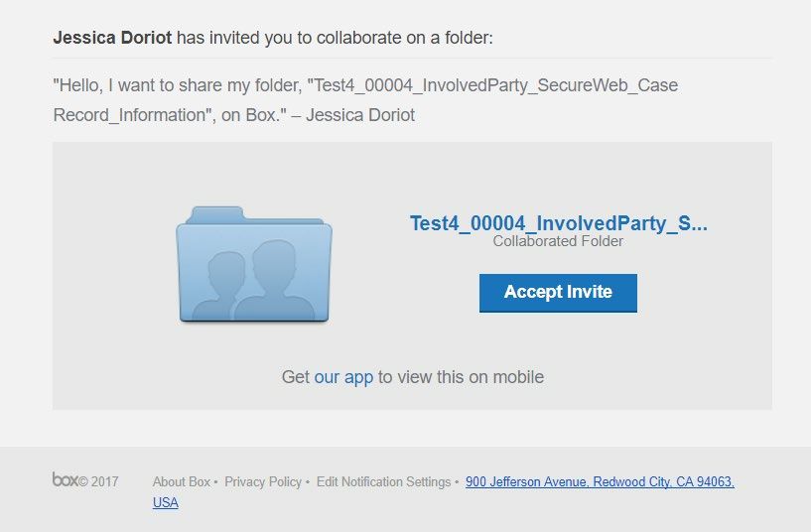
Task: Follow the 'our app' link
Action: 343,377
